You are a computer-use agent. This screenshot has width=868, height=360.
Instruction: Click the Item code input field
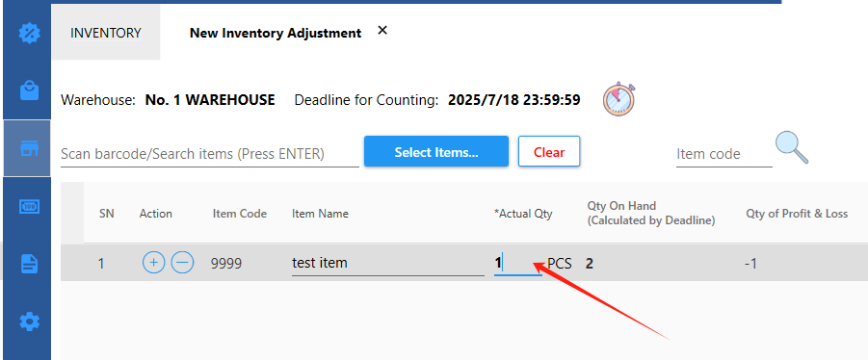pos(724,154)
